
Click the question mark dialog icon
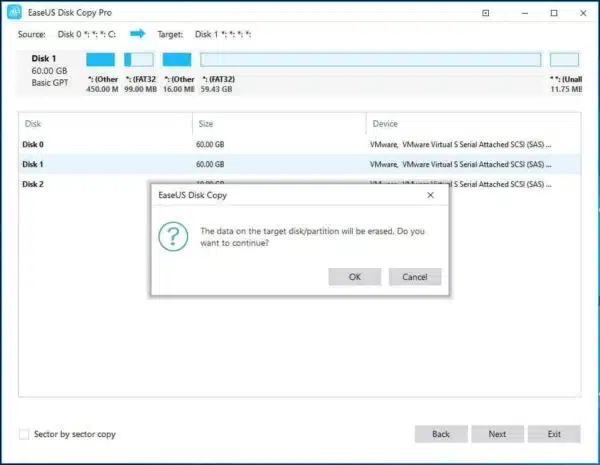click(x=173, y=237)
